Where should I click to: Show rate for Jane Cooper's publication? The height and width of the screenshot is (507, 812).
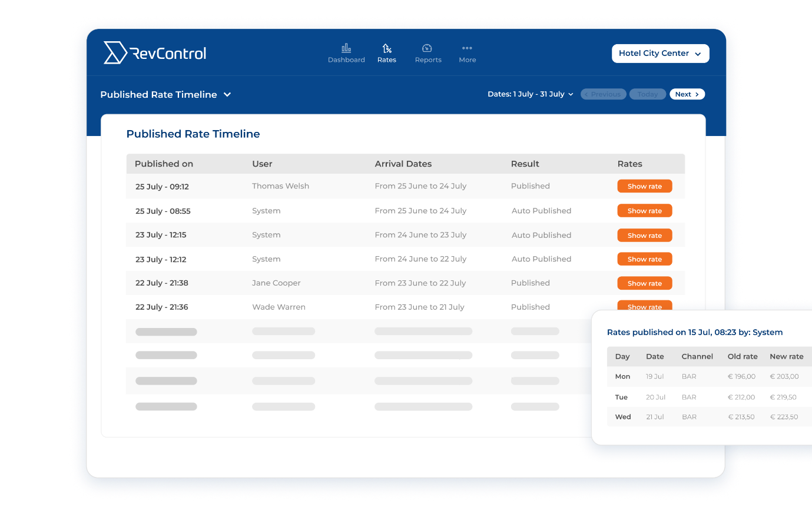[x=644, y=283]
